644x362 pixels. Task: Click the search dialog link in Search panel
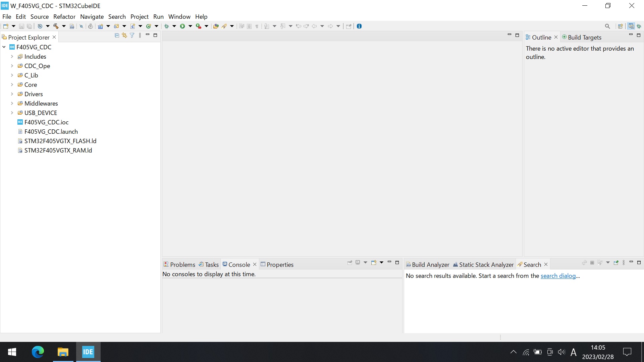pos(558,276)
